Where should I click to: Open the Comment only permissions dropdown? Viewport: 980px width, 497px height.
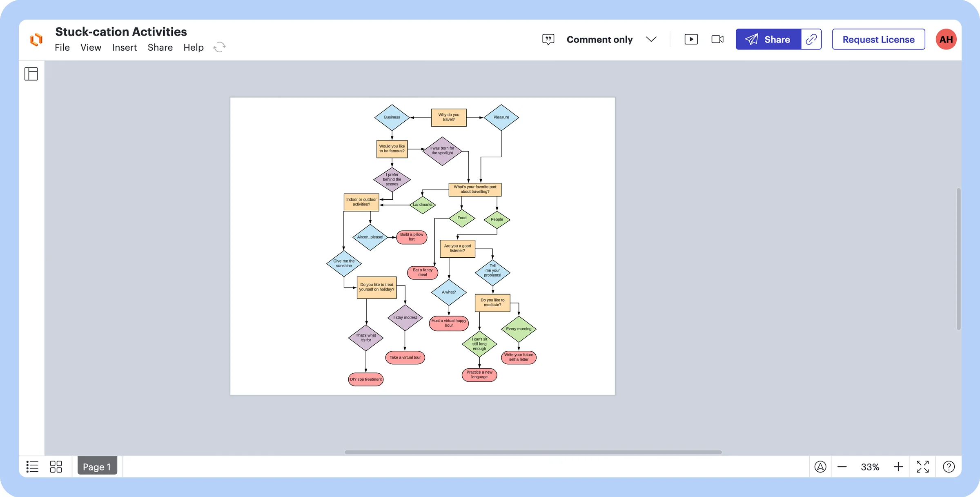point(651,39)
